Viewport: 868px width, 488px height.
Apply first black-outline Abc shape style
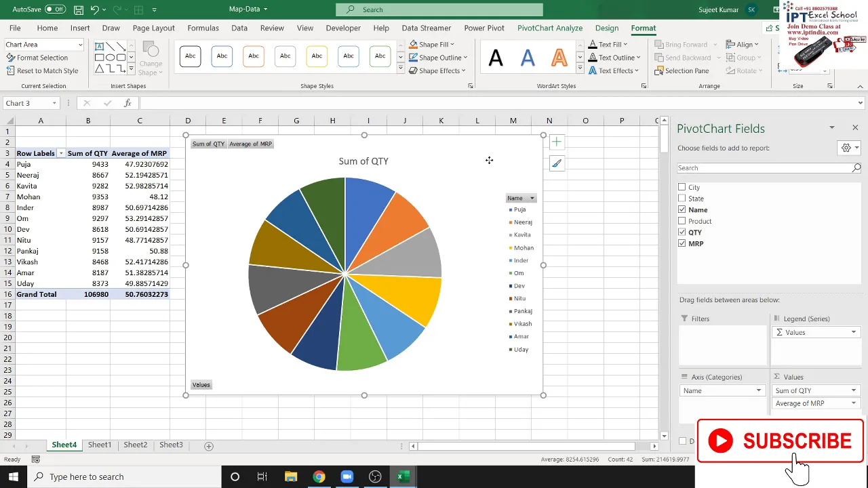tap(191, 56)
